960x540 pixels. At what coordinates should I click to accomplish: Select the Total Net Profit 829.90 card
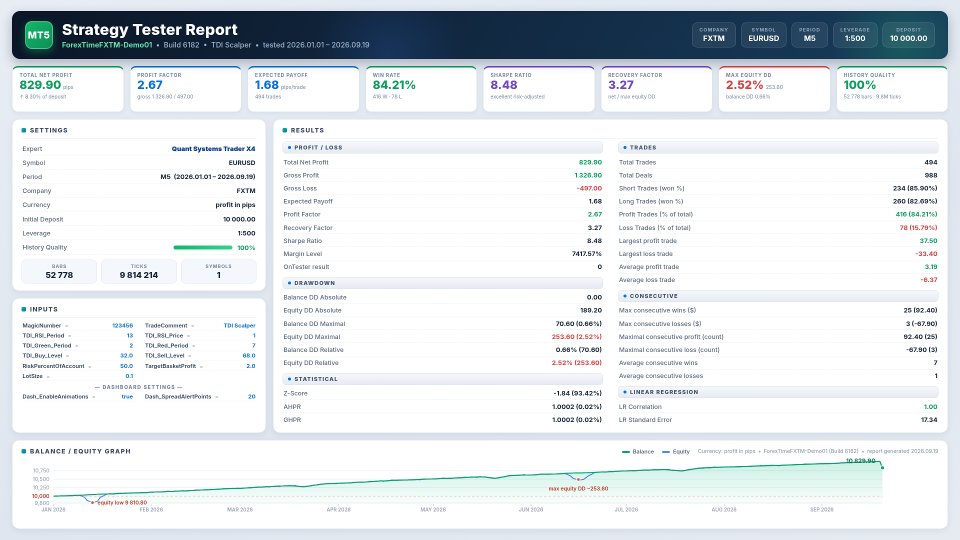click(67, 89)
